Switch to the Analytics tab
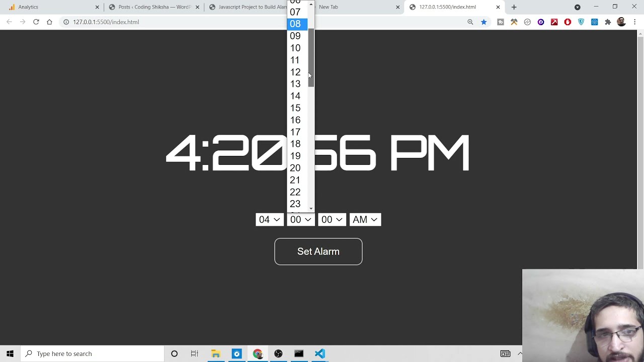Screen dimensions: 644x362 (50, 7)
